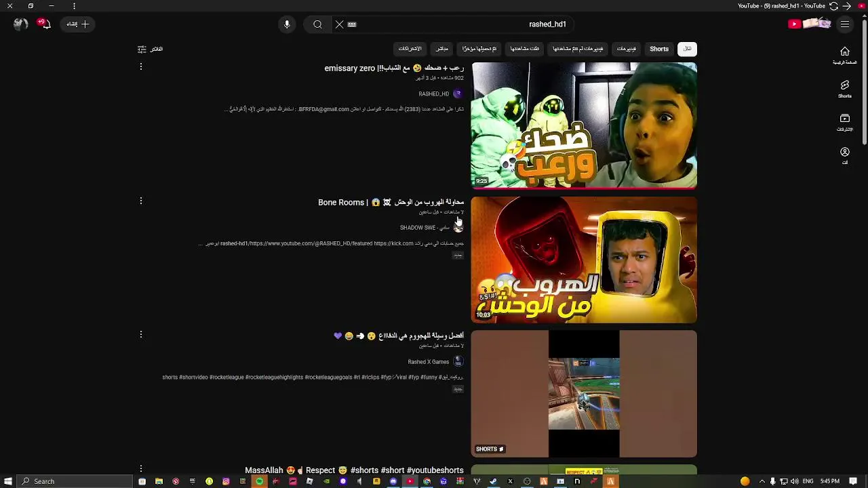Image resolution: width=868 pixels, height=488 pixels.
Task: Open more options for the Bone Rooms video
Action: pos(141,201)
